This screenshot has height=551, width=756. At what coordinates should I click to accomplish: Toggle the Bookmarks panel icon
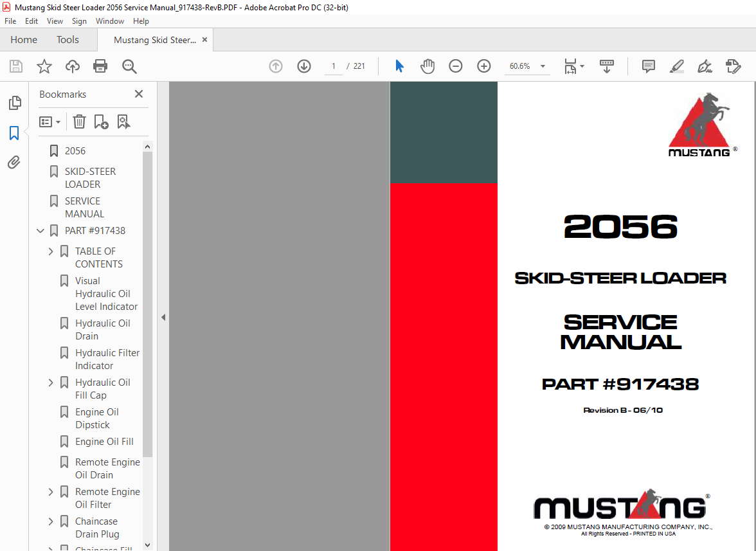point(14,133)
